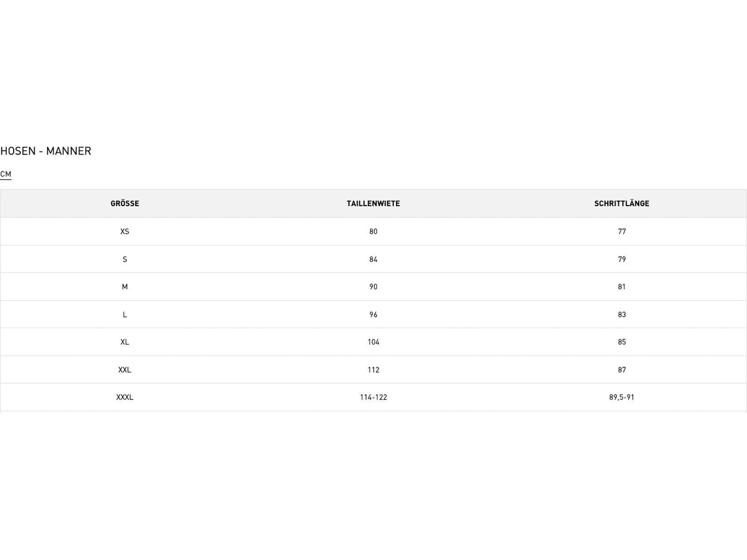This screenshot has width=747, height=560.
Task: Click inseam range 89,5-91 for XXXL
Action: pyautogui.click(x=621, y=397)
